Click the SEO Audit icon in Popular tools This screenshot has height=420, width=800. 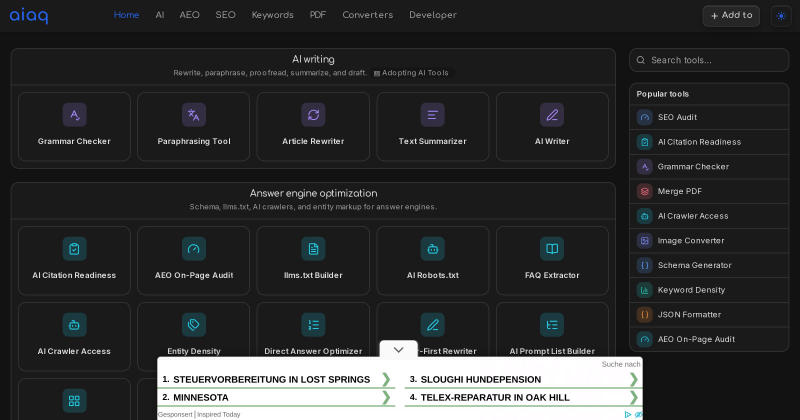point(644,117)
